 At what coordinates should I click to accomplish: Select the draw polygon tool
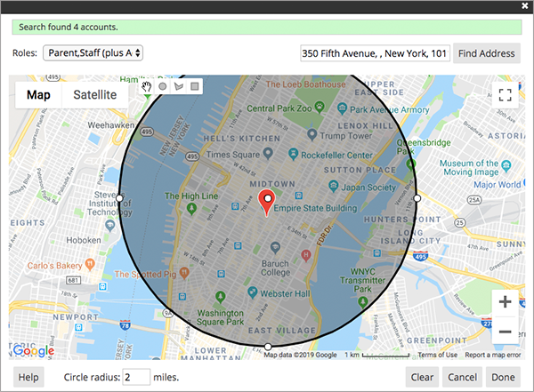pos(179,86)
